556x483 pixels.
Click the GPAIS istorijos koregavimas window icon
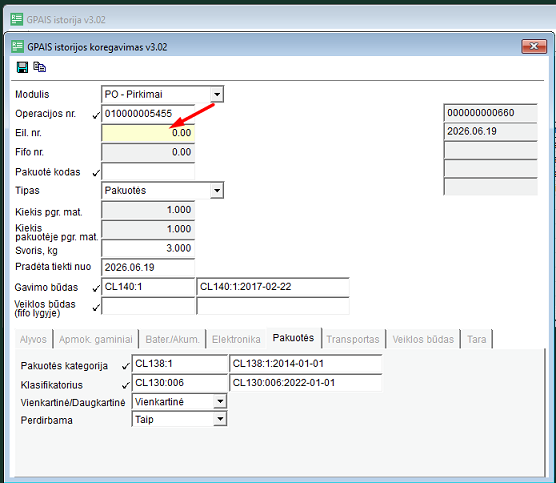point(17,47)
